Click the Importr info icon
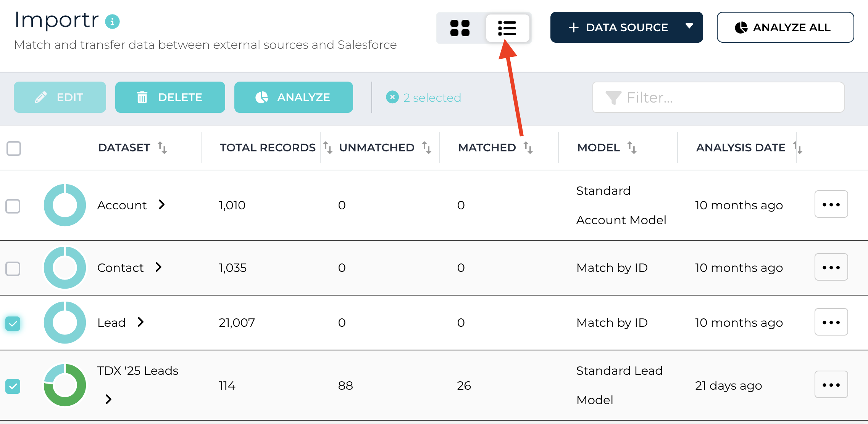The width and height of the screenshot is (868, 424). [112, 22]
